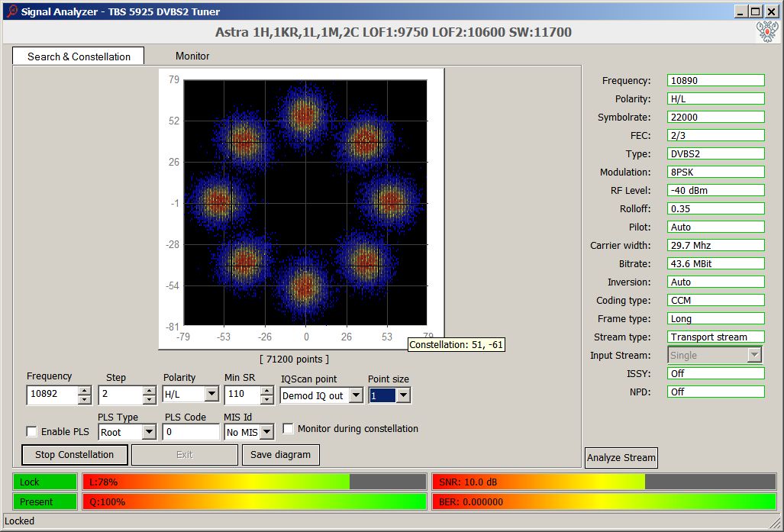The width and height of the screenshot is (784, 532).
Task: Decrease the Min SR spinner value
Action: point(267,399)
